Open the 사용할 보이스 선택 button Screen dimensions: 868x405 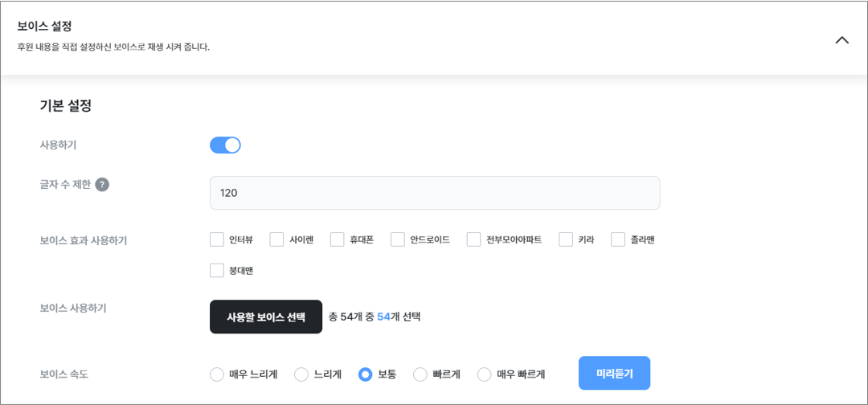266,317
